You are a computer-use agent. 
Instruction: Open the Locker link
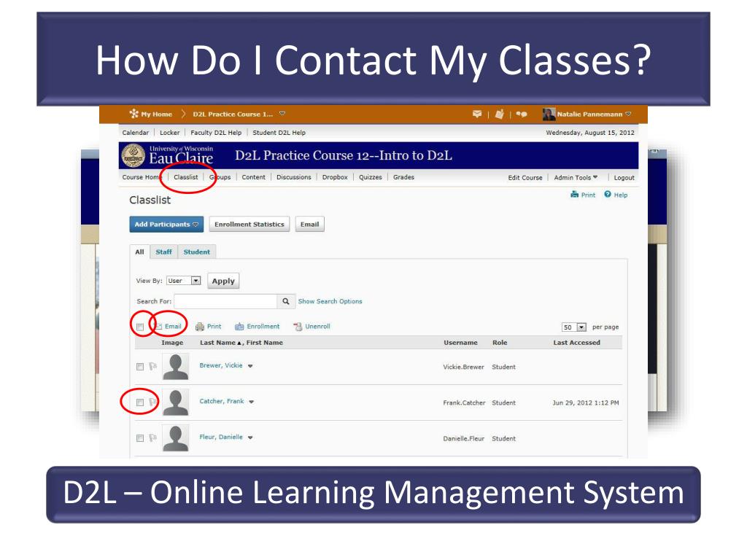[x=169, y=133]
